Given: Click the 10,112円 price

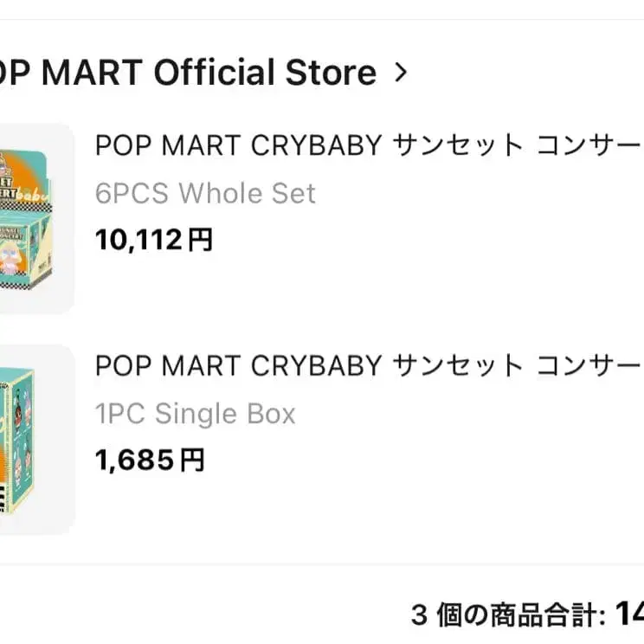Looking at the screenshot, I should point(153,240).
